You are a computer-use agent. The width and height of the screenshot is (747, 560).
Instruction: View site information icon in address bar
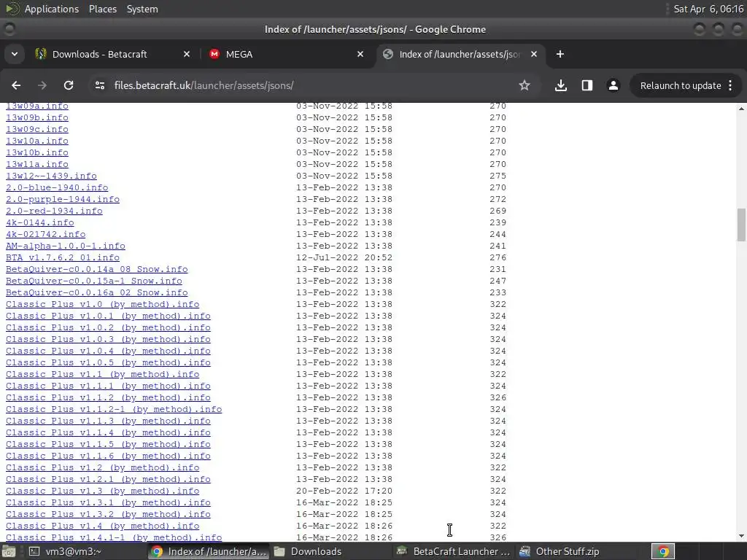[99, 85]
